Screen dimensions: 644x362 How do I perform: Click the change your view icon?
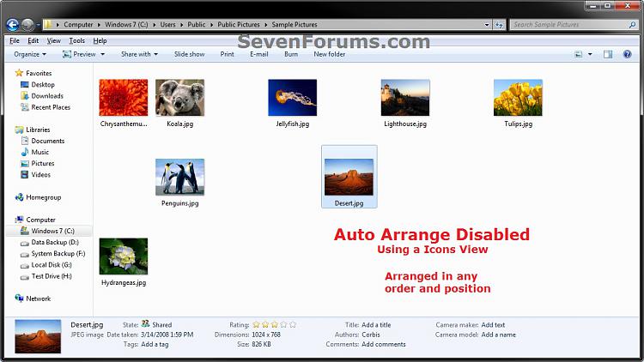click(578, 54)
